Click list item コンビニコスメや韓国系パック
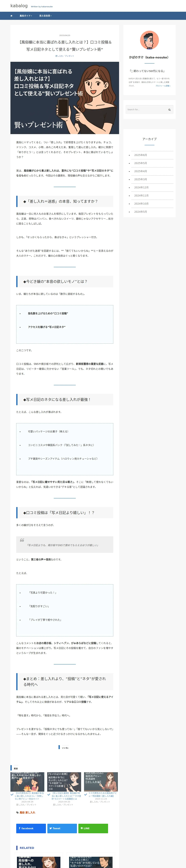The width and height of the screenshot is (186, 868). tap(61, 445)
